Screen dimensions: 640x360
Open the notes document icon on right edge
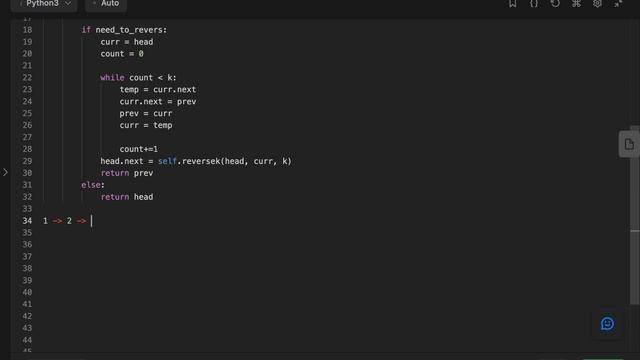(x=629, y=144)
